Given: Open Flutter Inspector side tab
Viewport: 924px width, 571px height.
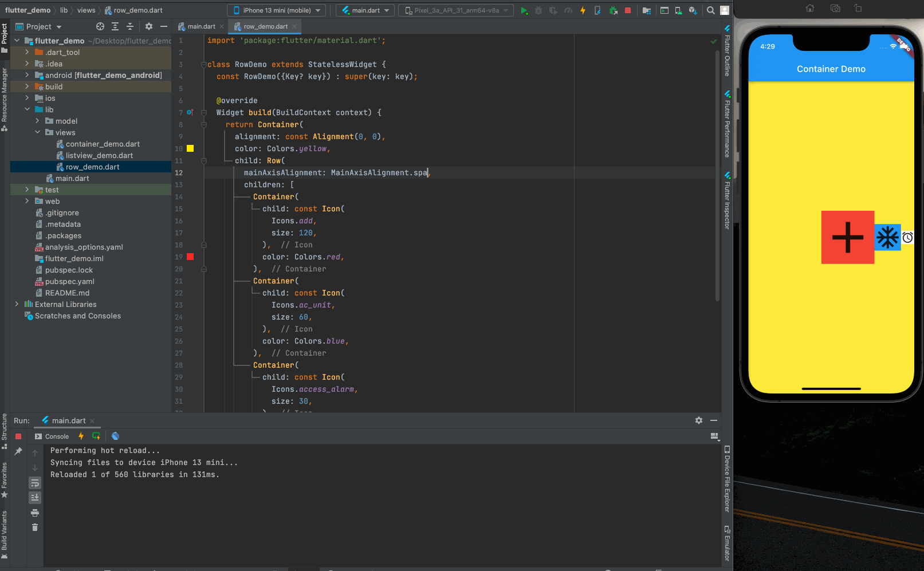Looking at the screenshot, I should click(x=727, y=200).
